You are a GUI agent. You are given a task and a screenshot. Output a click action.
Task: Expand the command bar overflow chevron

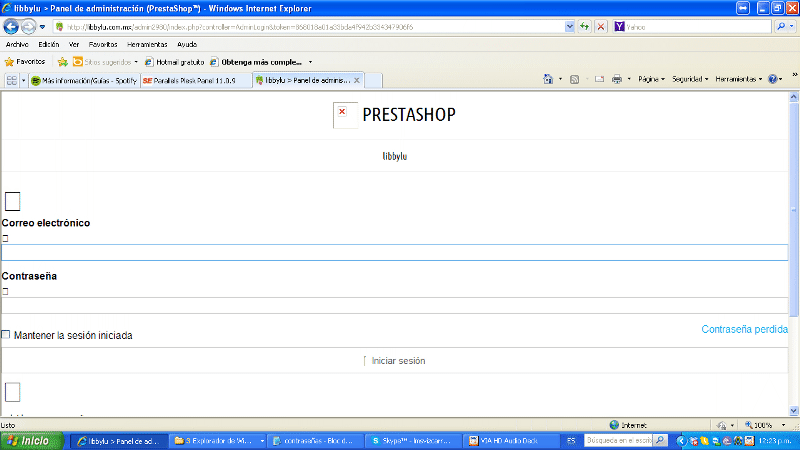pos(794,75)
